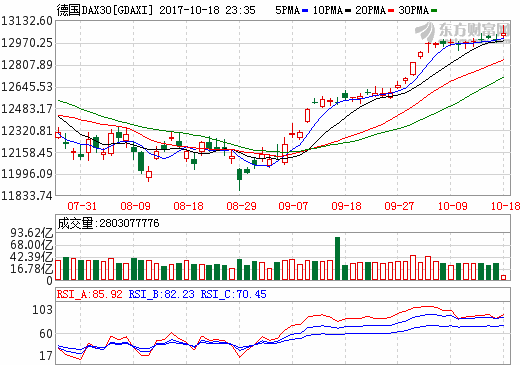
Task: Click the date label 08-09
Action: [x=135, y=206]
